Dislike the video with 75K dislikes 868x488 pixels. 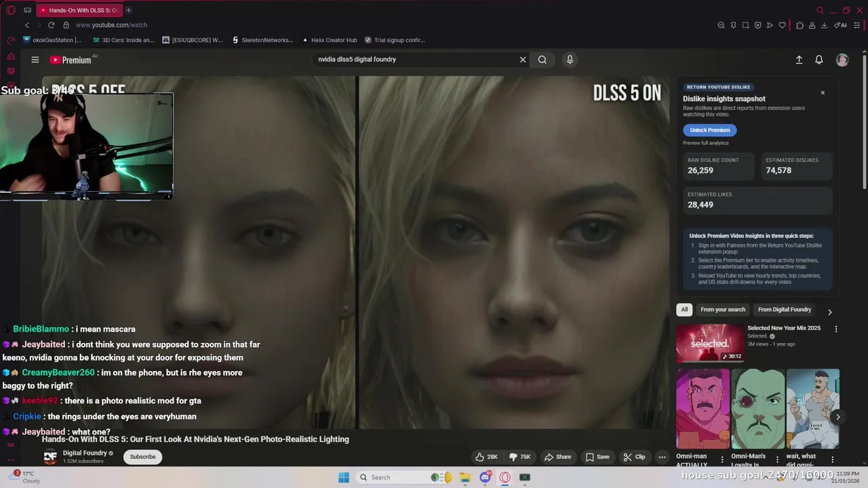coord(520,457)
